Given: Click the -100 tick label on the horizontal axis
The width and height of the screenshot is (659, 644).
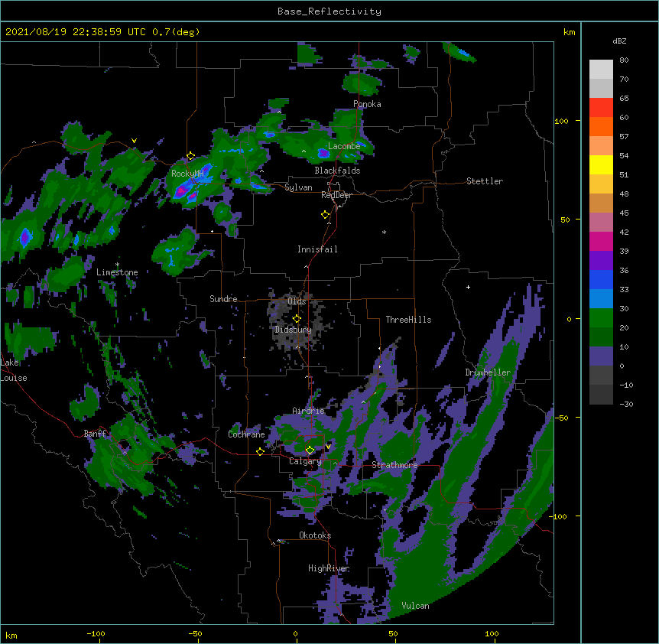Looking at the screenshot, I should 96,633.
